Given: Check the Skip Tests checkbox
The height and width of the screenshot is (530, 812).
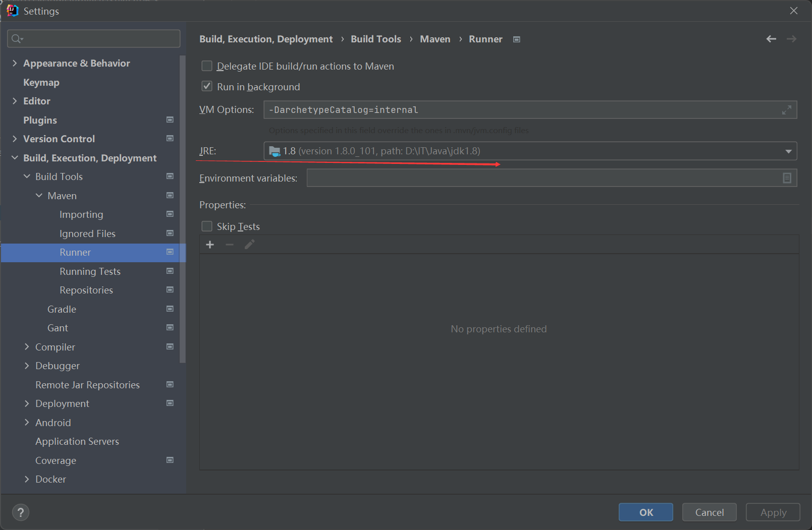Looking at the screenshot, I should [207, 226].
